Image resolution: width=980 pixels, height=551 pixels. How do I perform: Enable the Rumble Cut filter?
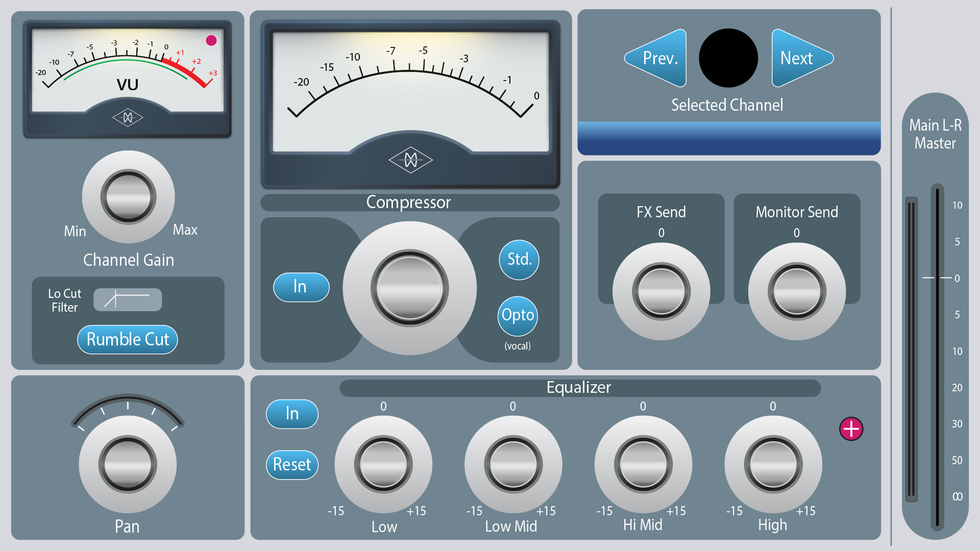tap(127, 340)
